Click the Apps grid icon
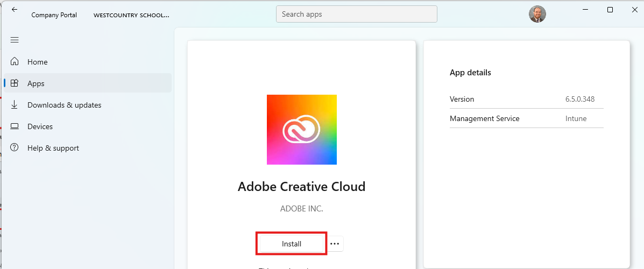Image resolution: width=644 pixels, height=269 pixels. (15, 83)
